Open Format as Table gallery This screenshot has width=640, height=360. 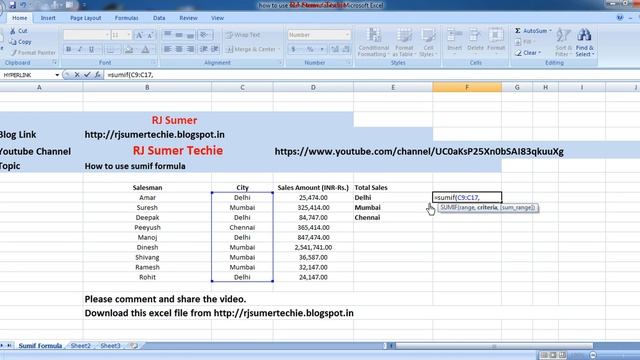(404, 42)
